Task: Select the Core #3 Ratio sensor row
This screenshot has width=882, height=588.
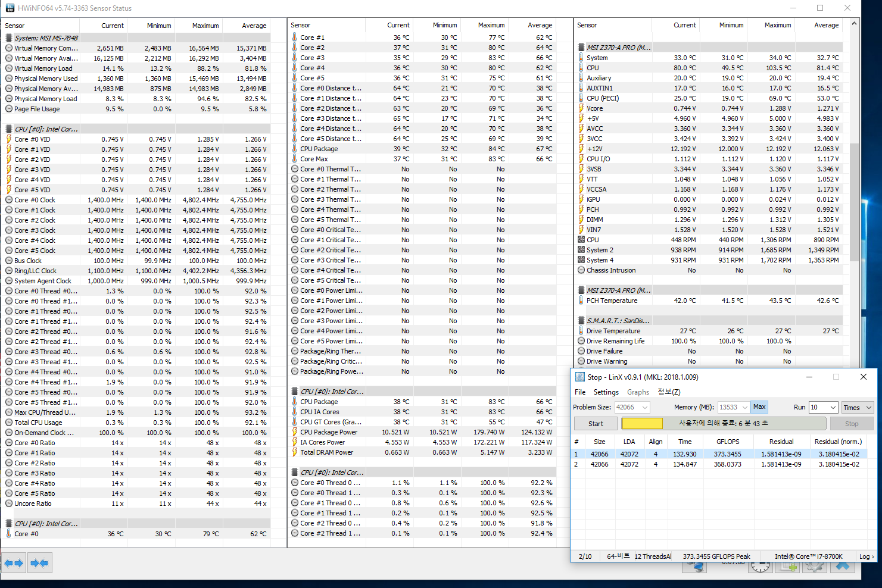Action: point(136,473)
